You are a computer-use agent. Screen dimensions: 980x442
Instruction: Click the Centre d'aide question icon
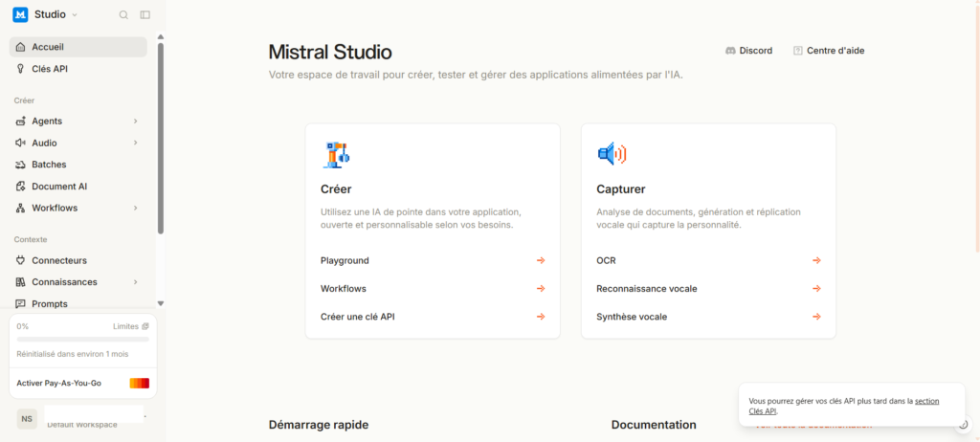797,51
